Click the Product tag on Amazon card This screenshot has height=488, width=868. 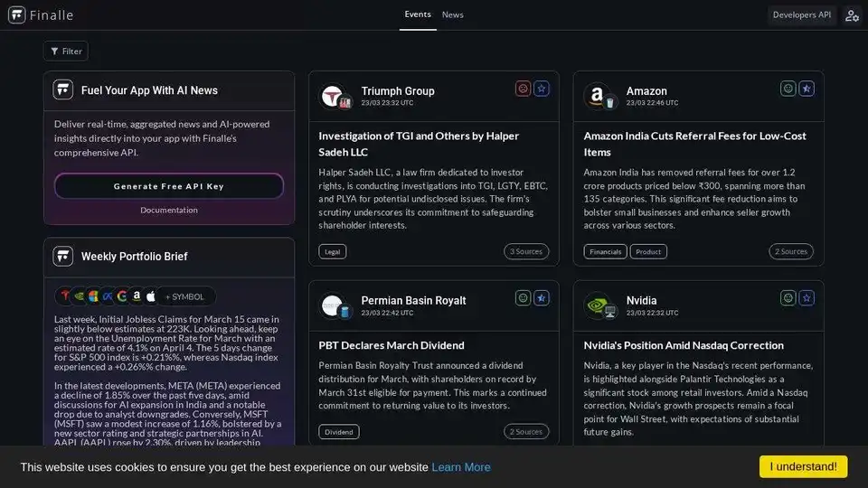coord(648,252)
